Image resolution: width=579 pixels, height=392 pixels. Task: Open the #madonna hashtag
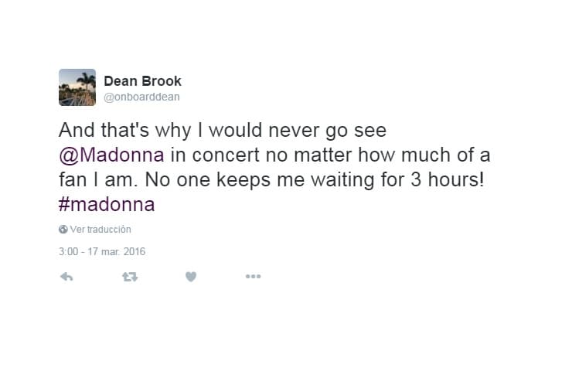tap(107, 204)
